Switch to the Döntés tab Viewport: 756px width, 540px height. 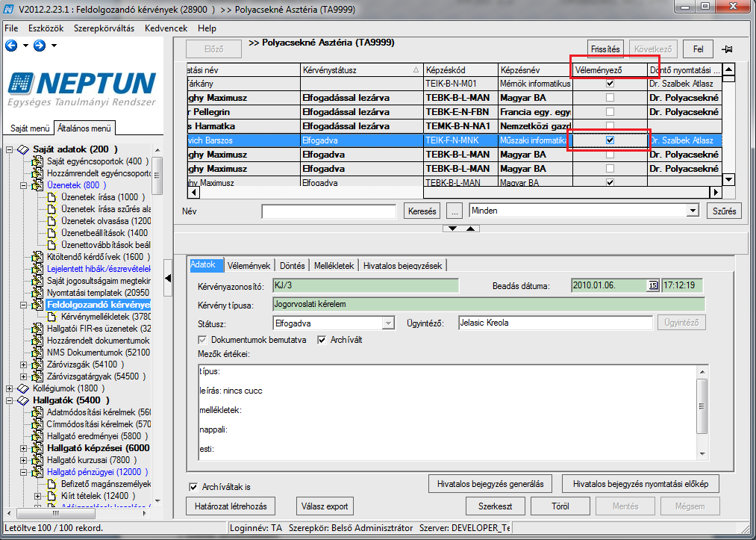[293, 265]
